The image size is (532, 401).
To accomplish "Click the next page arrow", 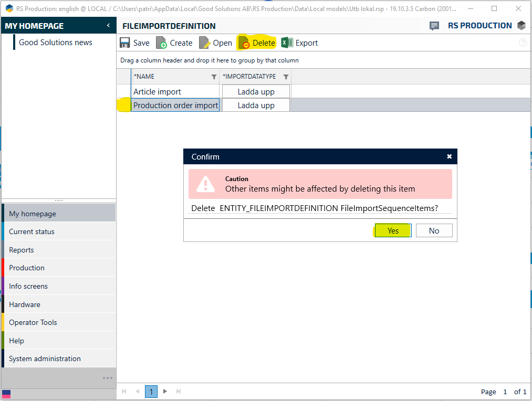I will (x=165, y=392).
